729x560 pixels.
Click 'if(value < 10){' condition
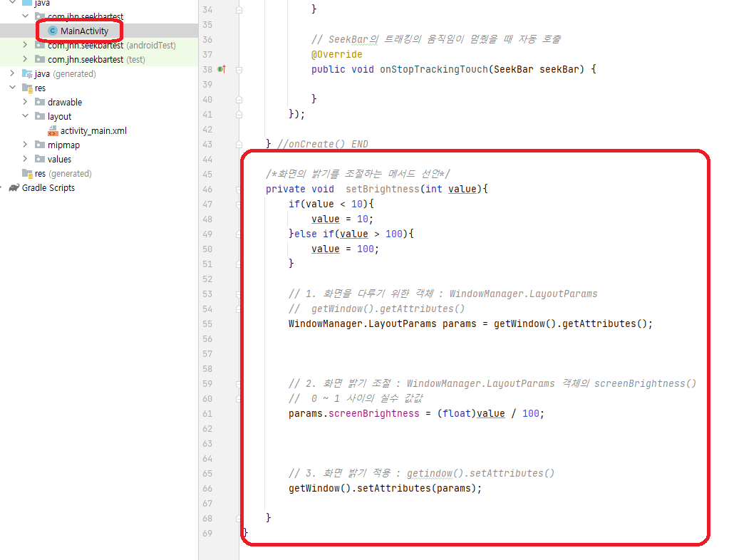coord(331,204)
